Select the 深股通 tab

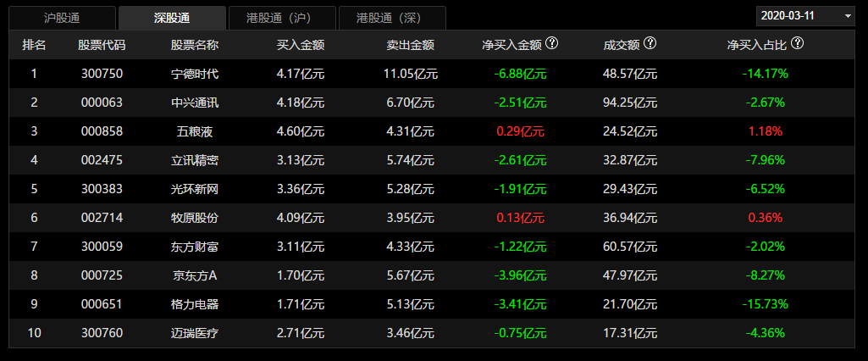172,18
